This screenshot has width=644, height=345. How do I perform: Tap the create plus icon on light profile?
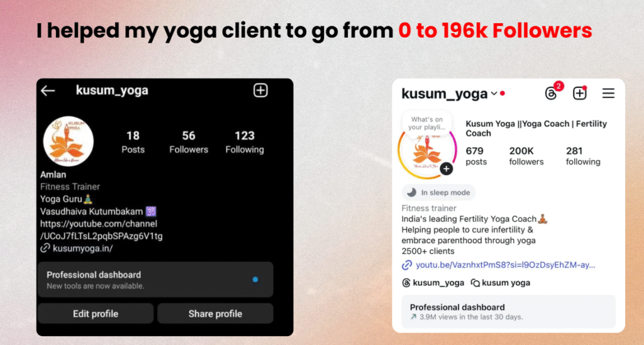pos(579,93)
